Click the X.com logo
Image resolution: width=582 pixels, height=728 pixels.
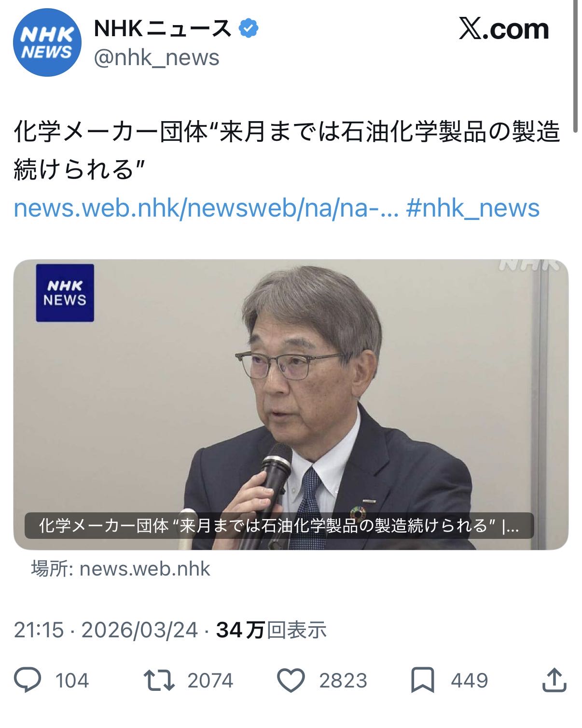pyautogui.click(x=504, y=29)
